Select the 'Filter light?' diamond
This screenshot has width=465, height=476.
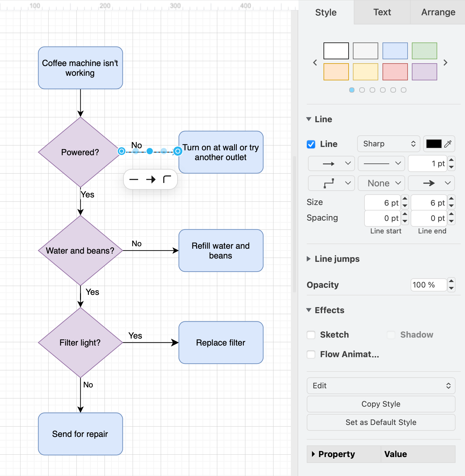point(80,342)
